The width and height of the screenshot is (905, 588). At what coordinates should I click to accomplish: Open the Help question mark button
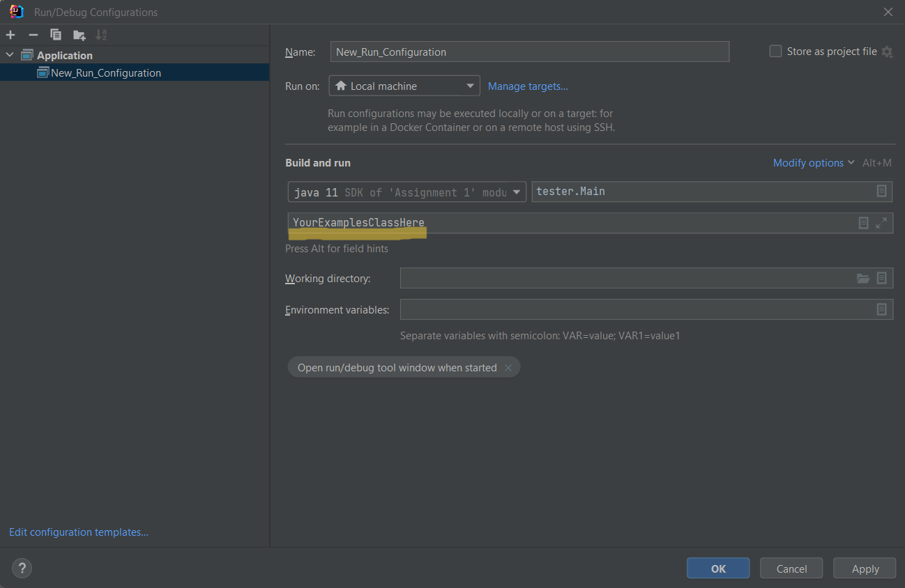[x=22, y=568]
